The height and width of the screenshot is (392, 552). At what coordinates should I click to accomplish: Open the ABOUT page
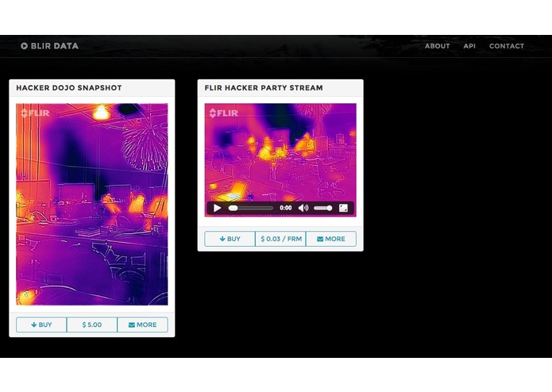(437, 46)
